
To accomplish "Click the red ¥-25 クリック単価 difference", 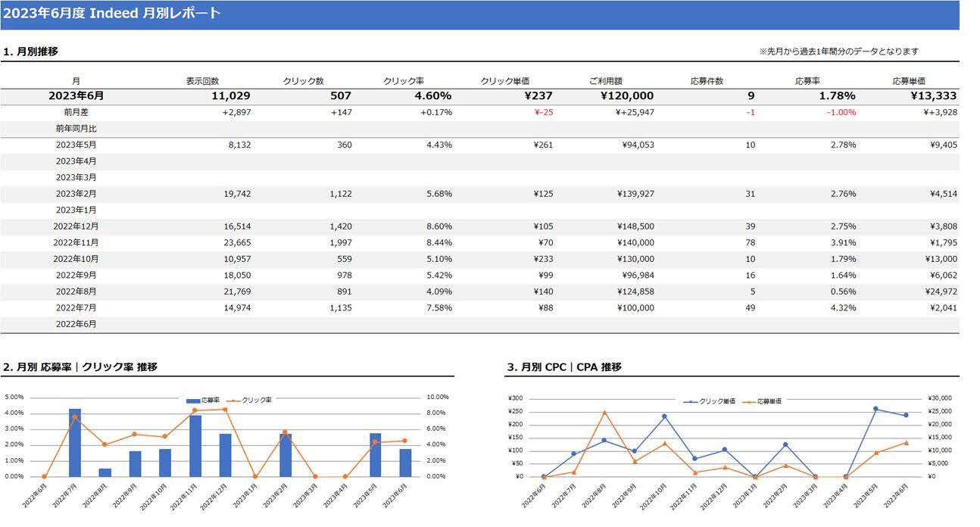I will click(542, 112).
